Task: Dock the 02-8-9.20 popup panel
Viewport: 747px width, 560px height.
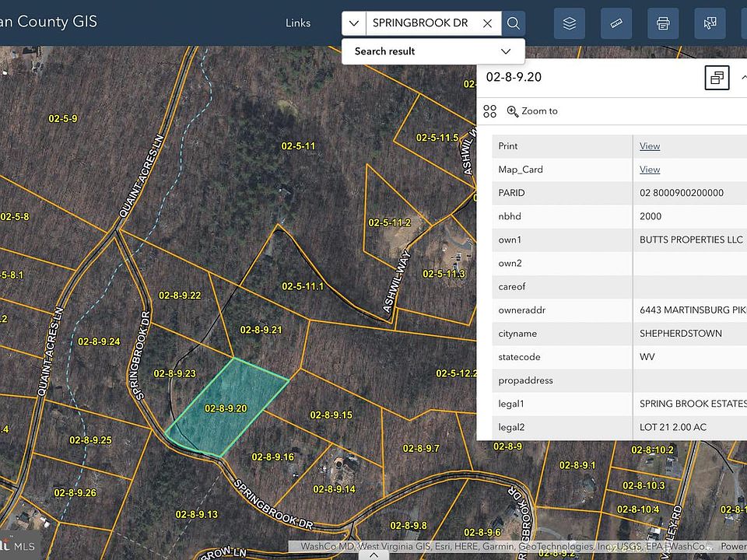Action: point(717,78)
